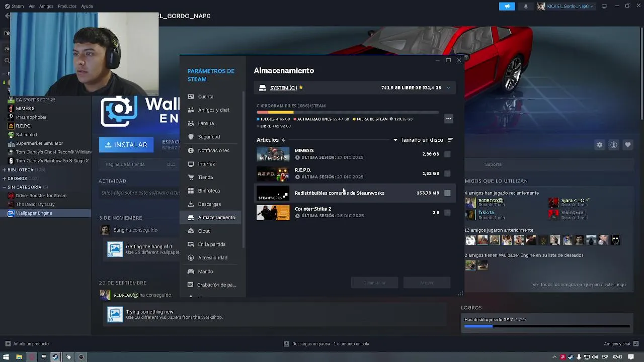Open the Tamaño en disco sort dropdown
The image size is (644, 362).
tap(418, 140)
